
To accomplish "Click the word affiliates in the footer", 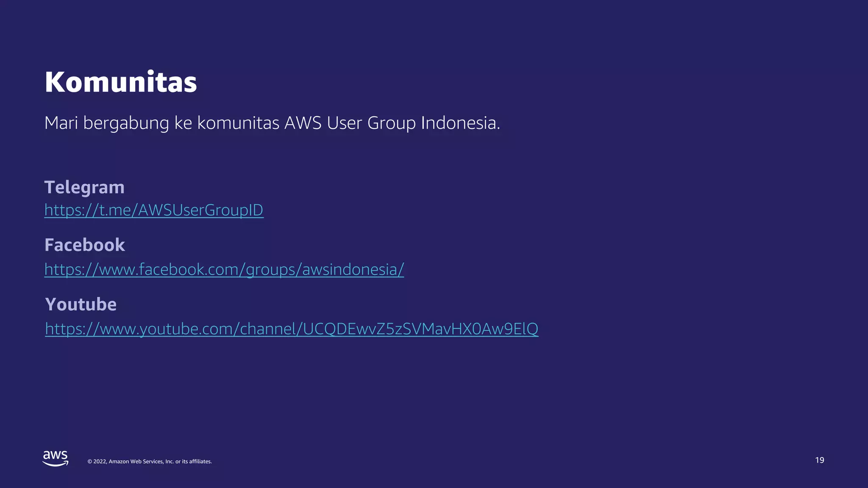I will click(x=200, y=461).
